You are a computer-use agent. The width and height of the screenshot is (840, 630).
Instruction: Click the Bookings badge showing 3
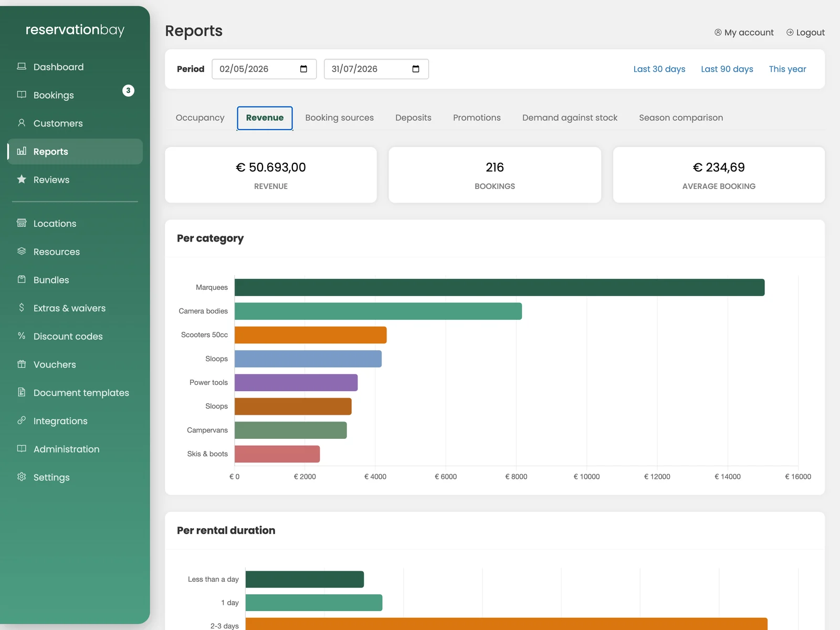[128, 90]
